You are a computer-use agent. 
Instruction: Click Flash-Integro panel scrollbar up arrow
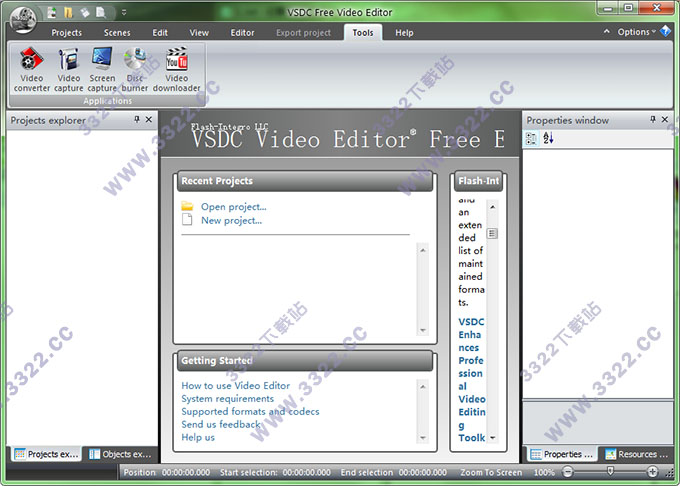tap(492, 207)
